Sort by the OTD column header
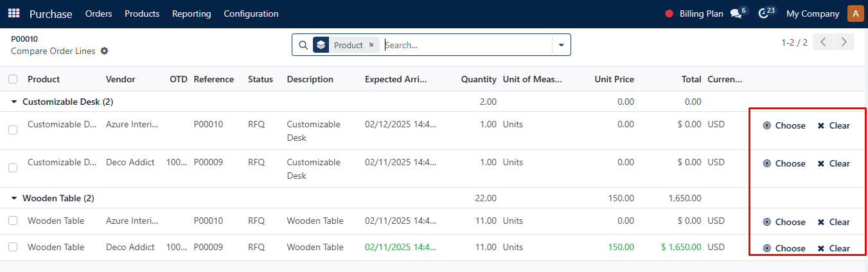The height and width of the screenshot is (272, 868). coord(179,79)
